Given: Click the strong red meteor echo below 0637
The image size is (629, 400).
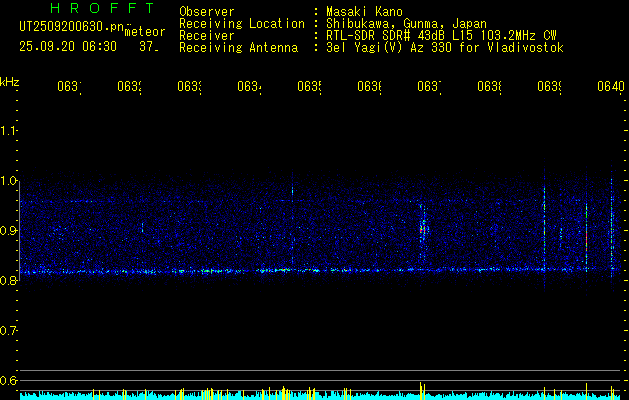Looking at the screenshot, I should [x=422, y=230].
